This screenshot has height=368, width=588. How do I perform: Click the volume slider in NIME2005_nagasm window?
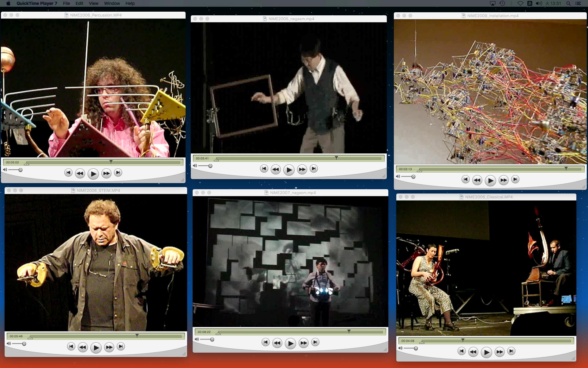pos(210,166)
